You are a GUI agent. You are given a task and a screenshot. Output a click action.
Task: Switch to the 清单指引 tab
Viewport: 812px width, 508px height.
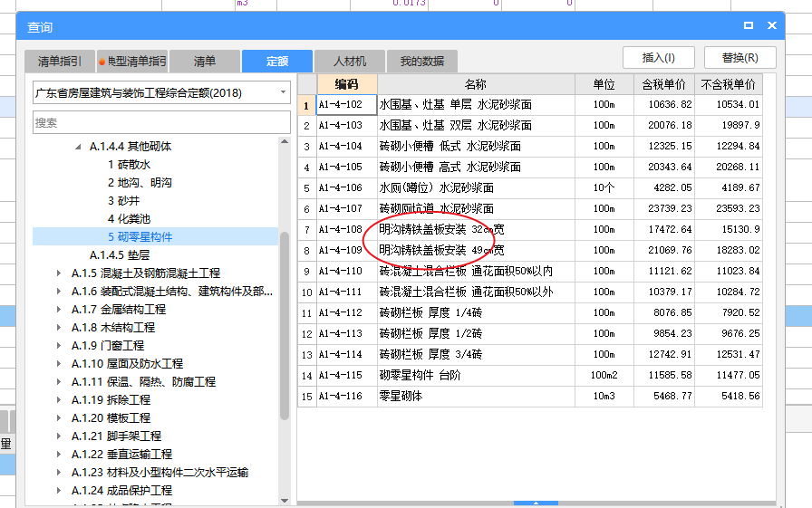point(60,61)
